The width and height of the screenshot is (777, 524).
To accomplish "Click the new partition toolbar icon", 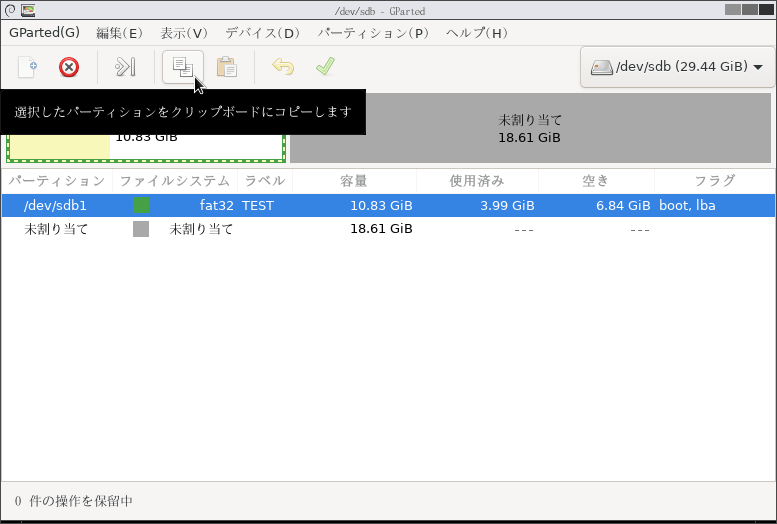I will [28, 67].
